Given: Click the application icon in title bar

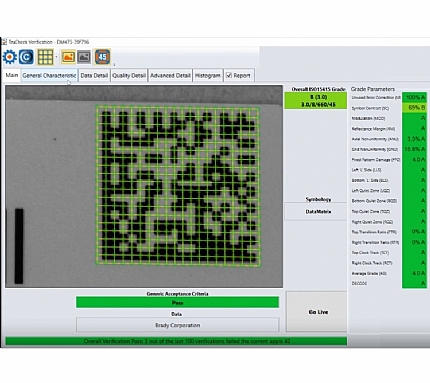Looking at the screenshot, I should pyautogui.click(x=4, y=42).
